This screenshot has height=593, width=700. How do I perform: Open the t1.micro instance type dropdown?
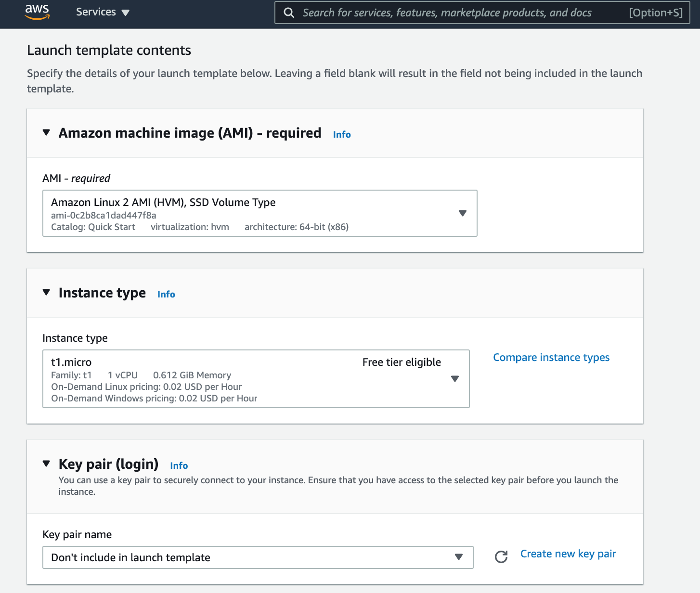256,379
